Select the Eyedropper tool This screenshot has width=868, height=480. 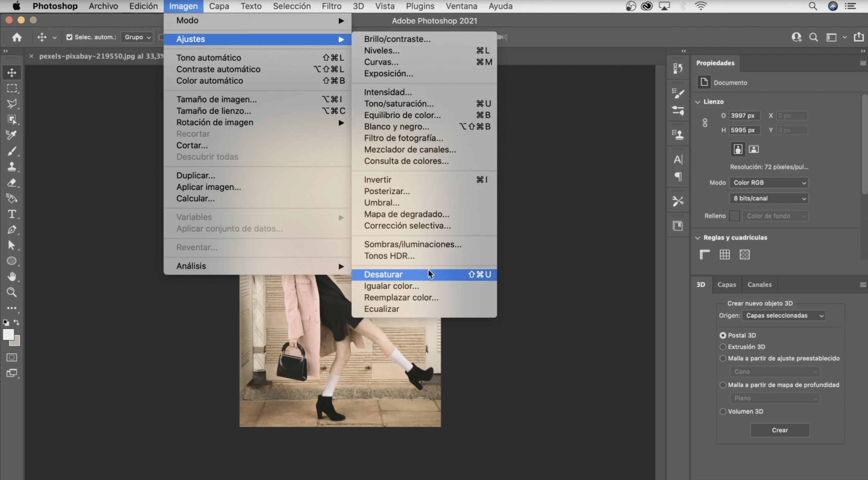(12, 135)
